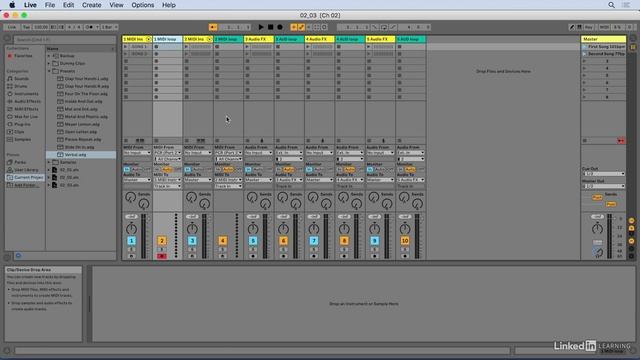This screenshot has width=640, height=360.
Task: Toggle the loop switch in transport
Action: click(384, 27)
